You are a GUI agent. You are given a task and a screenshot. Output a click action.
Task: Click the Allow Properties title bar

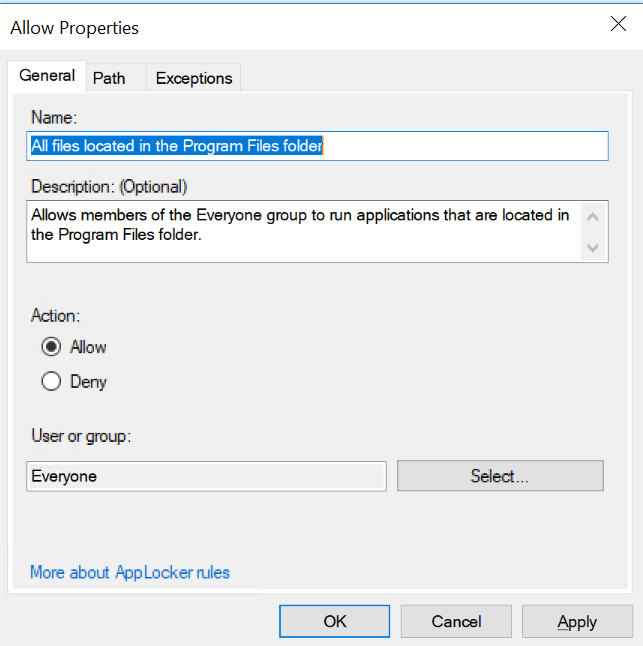point(300,27)
